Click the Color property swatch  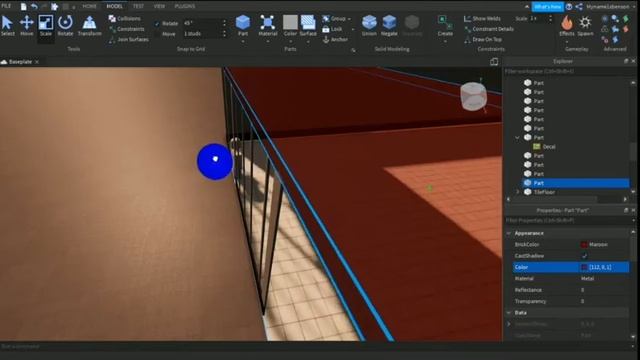(x=584, y=267)
